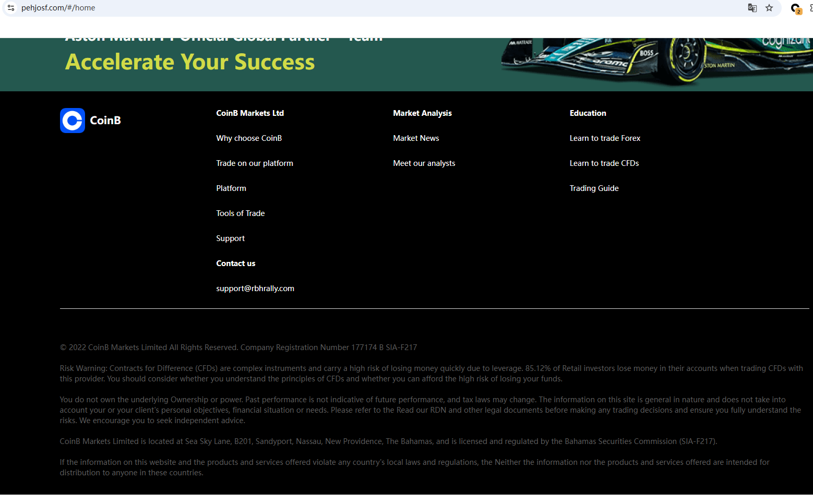Click the 2022 CoinB copyright notice line
The image size is (813, 504).
[x=238, y=347]
